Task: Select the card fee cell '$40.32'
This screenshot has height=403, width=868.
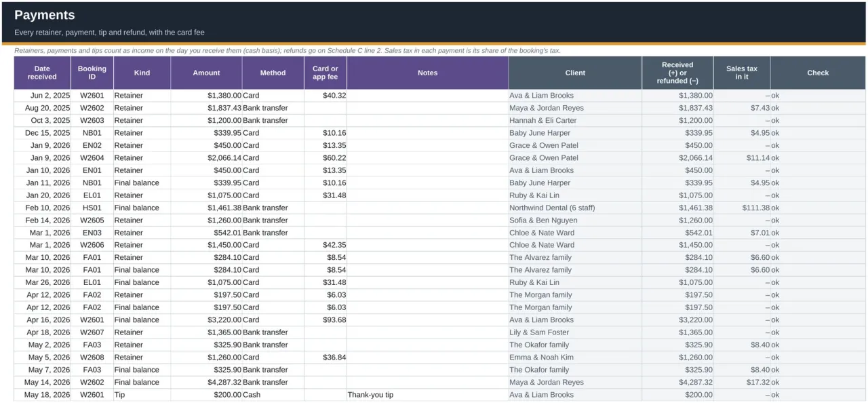Action: pos(325,96)
